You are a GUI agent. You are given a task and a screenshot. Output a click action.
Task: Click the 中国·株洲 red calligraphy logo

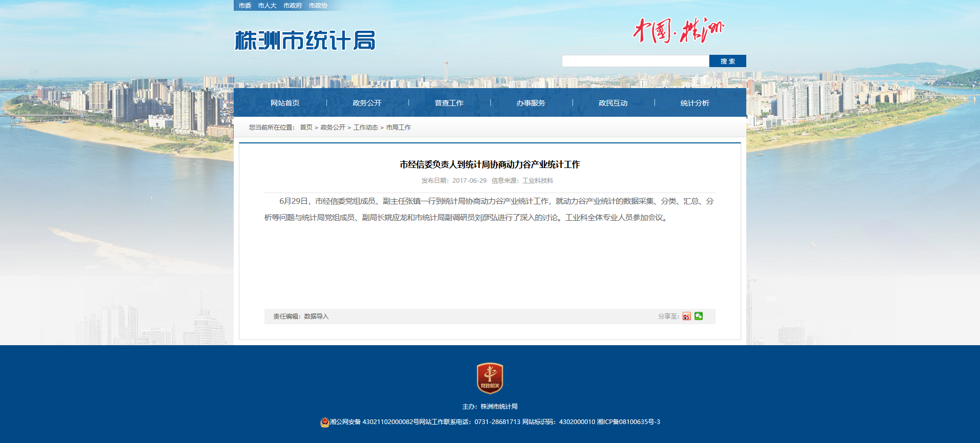click(678, 30)
